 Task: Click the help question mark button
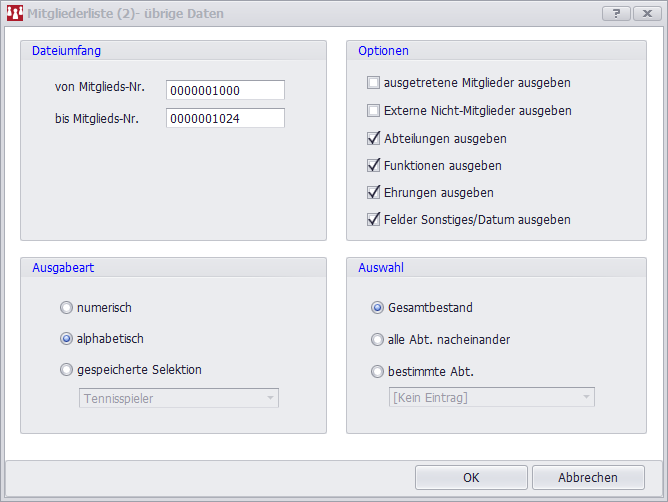click(x=617, y=14)
